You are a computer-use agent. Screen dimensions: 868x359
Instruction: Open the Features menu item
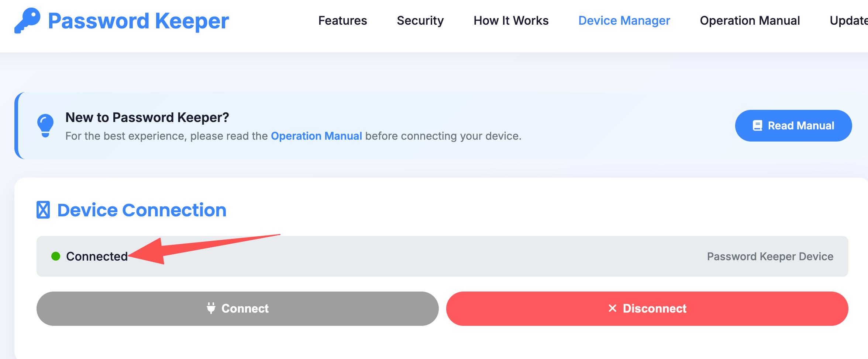pos(342,21)
